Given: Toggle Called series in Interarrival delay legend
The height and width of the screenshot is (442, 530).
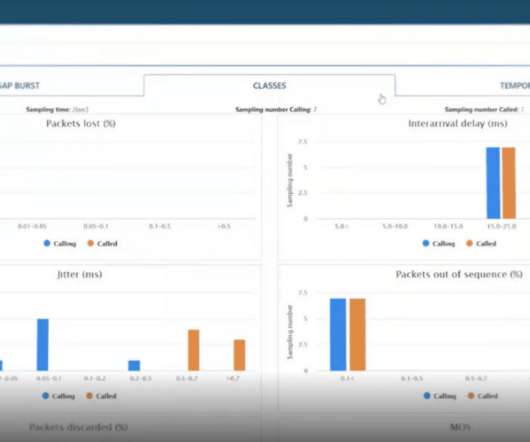Looking at the screenshot, I should tap(481, 243).
